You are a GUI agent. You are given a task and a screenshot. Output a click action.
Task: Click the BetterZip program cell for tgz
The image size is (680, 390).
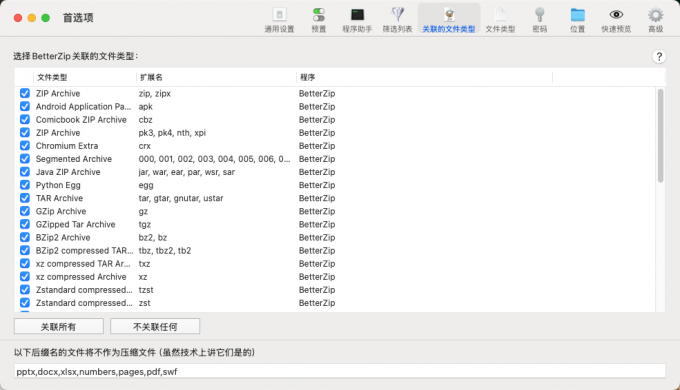(x=317, y=224)
